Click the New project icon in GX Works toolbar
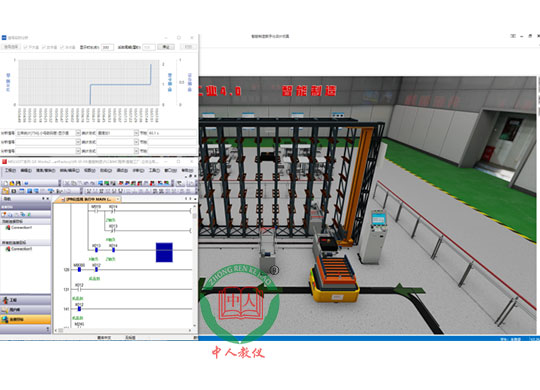This screenshot has width=540, height=390. pos(6,183)
